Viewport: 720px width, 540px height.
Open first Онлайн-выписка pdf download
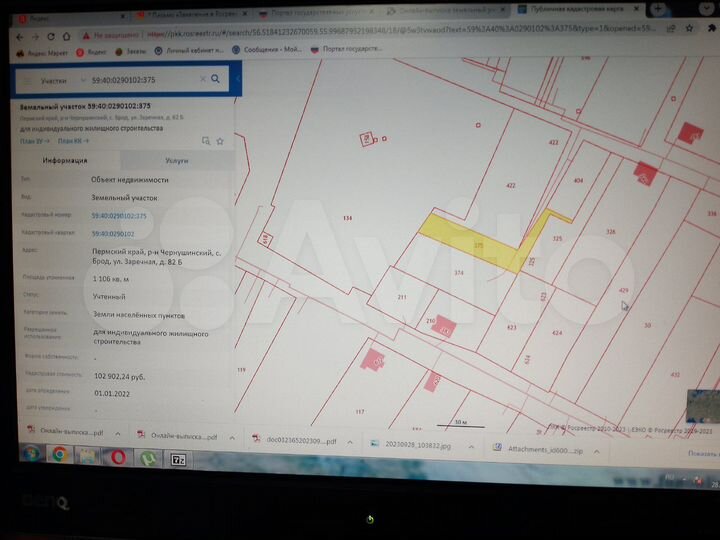click(x=65, y=431)
